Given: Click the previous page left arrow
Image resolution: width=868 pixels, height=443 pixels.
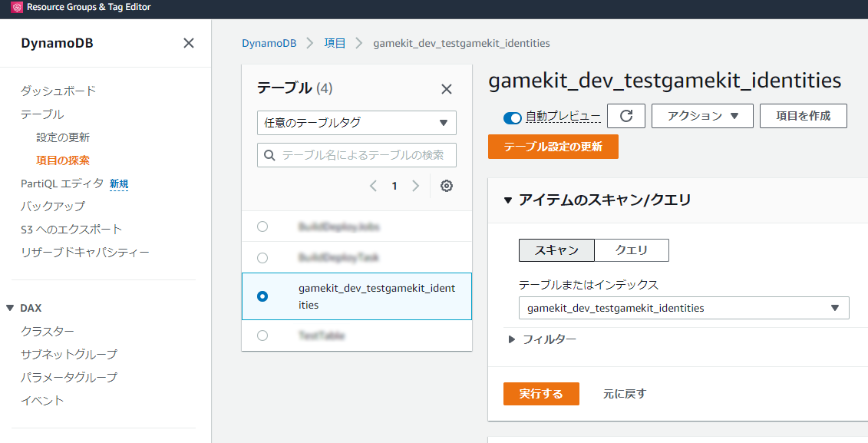Looking at the screenshot, I should (x=374, y=186).
